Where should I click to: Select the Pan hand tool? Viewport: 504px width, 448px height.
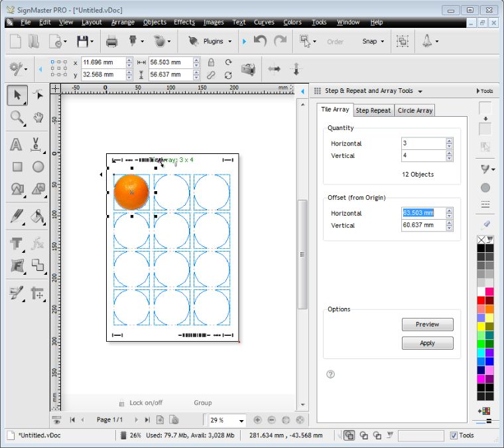[38, 117]
